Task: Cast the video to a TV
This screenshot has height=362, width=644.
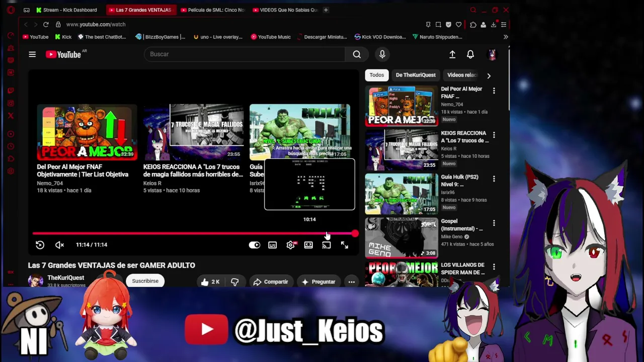Action: point(327,245)
